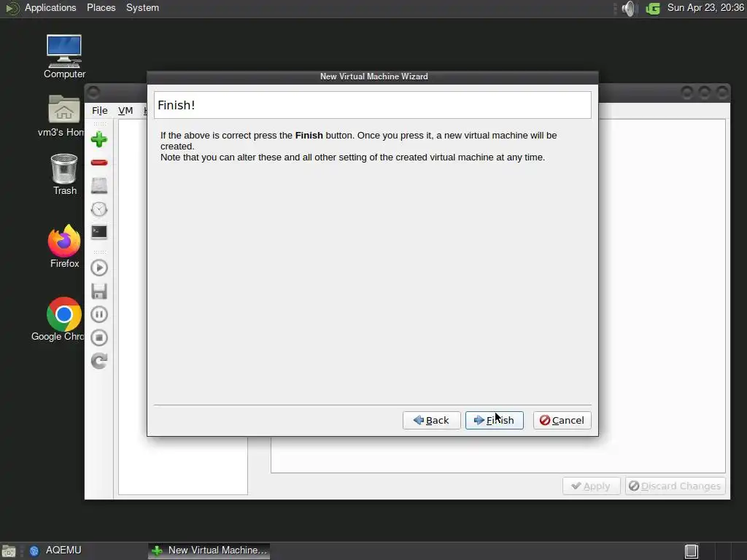
Task: Open the Places menu in top panel
Action: point(101,7)
